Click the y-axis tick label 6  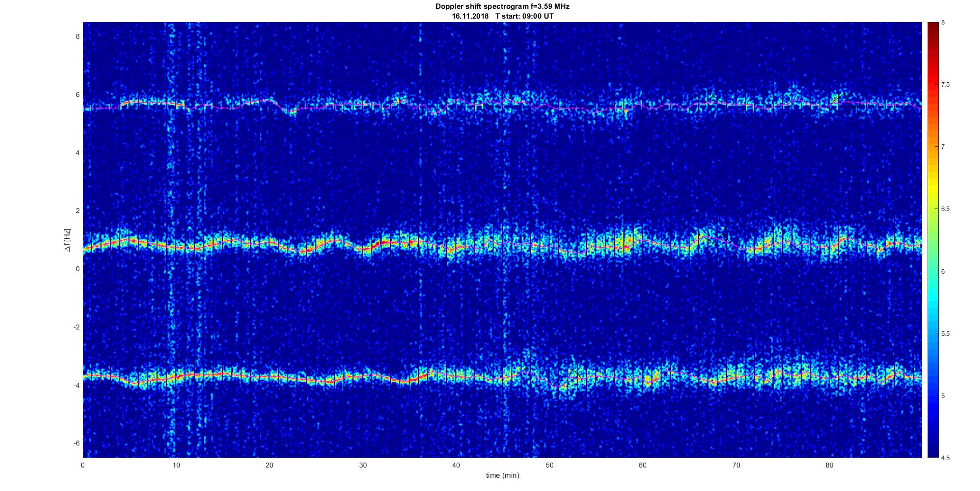click(x=77, y=95)
